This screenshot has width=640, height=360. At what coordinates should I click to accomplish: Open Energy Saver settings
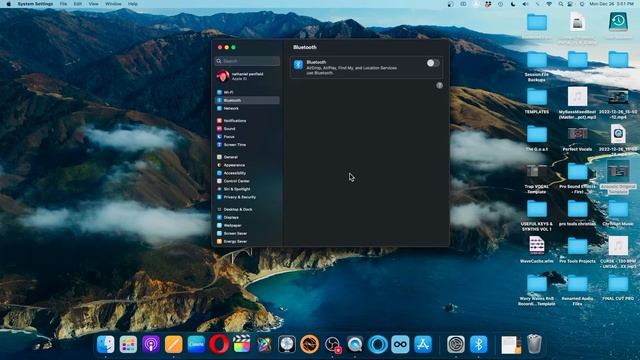(247, 241)
